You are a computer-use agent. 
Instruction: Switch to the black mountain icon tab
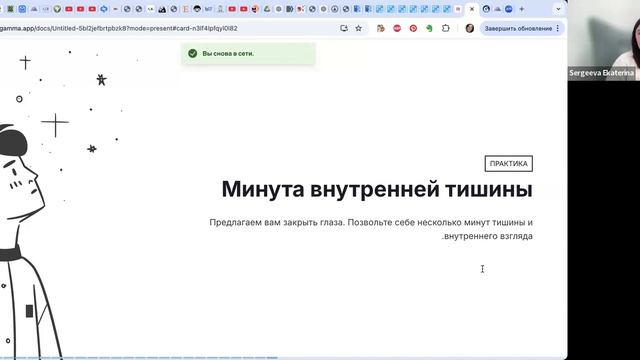pos(162,9)
